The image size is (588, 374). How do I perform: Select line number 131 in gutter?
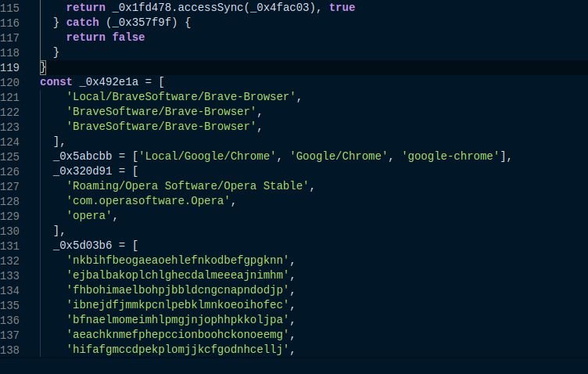pos(9,246)
